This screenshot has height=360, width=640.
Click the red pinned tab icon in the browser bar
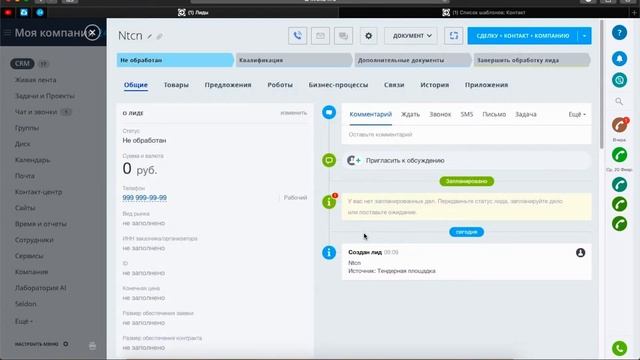pyautogui.click(x=8, y=13)
